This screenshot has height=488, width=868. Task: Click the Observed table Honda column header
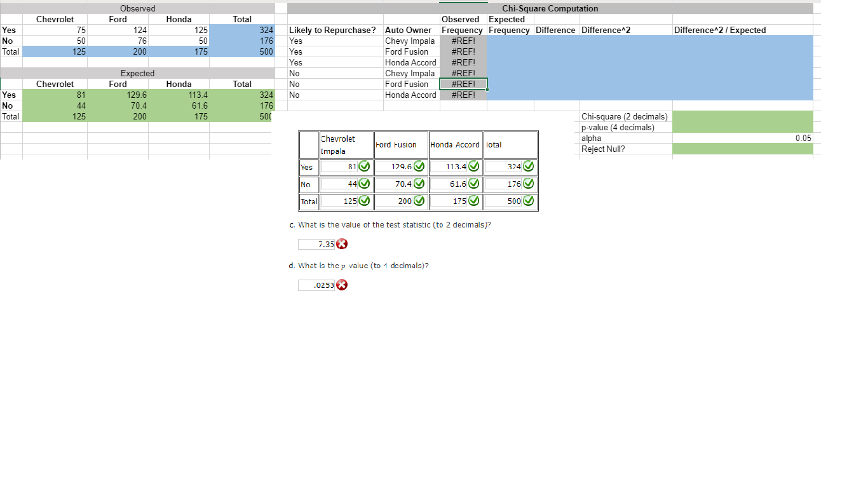[x=179, y=19]
